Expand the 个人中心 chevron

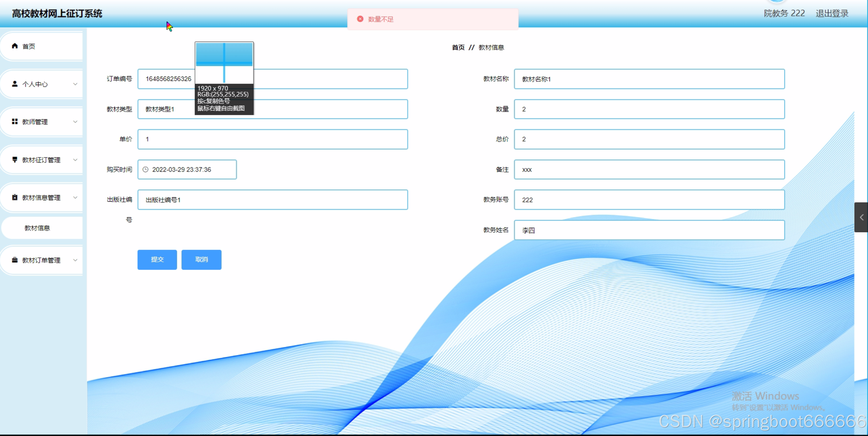75,84
